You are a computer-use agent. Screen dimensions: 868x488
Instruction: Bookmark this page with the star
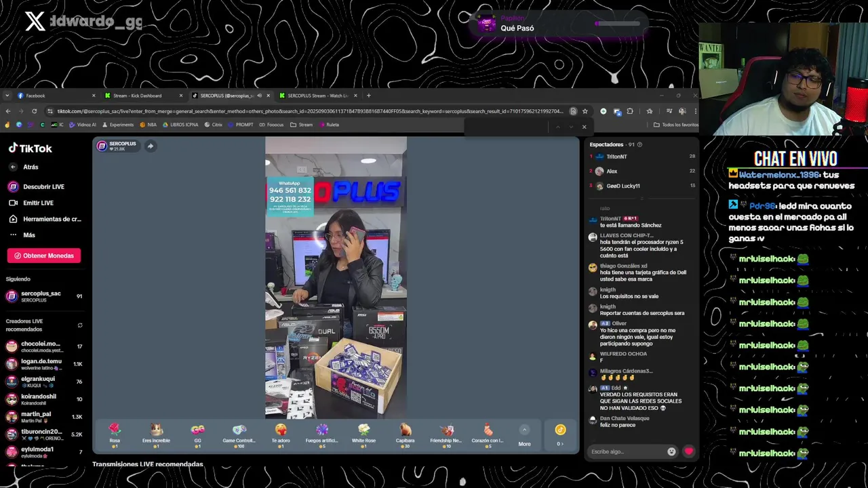point(585,111)
